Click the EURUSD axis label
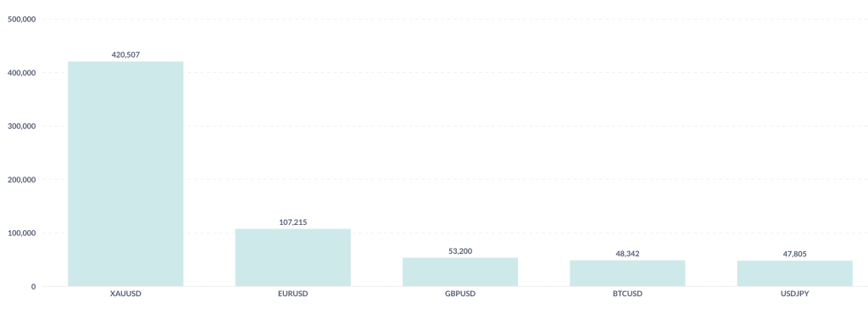868x309 pixels. [x=292, y=294]
